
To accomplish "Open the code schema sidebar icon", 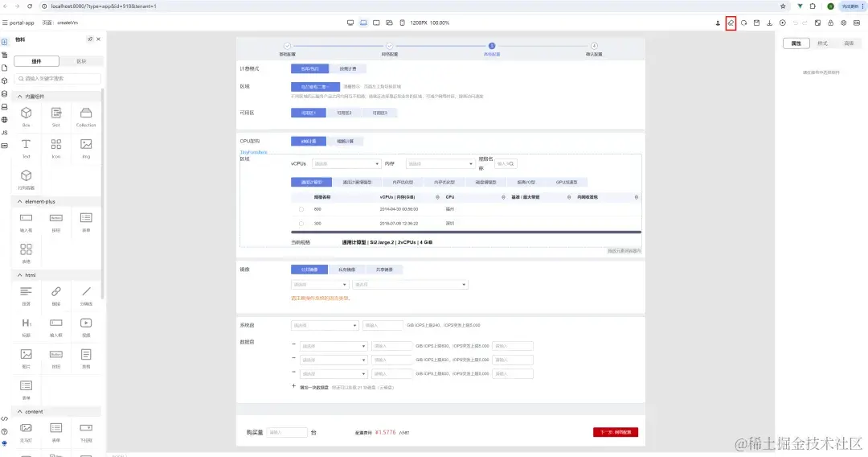I will 5,418.
